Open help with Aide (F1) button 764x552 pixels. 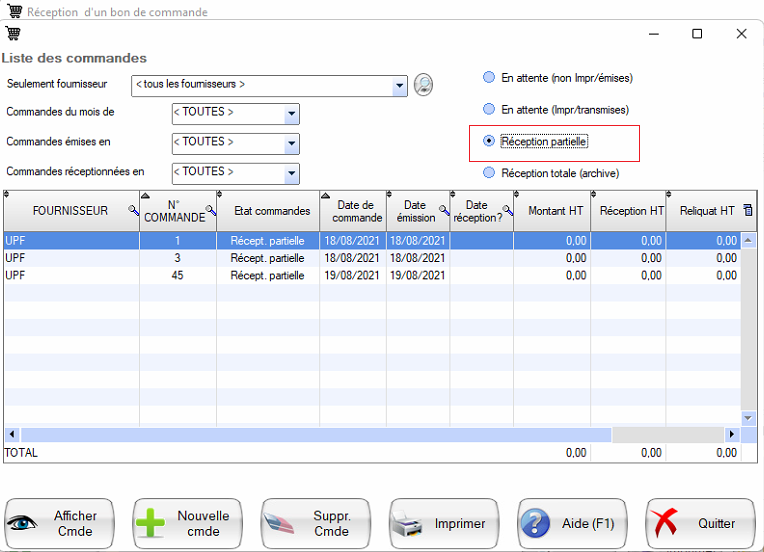pyautogui.click(x=572, y=523)
